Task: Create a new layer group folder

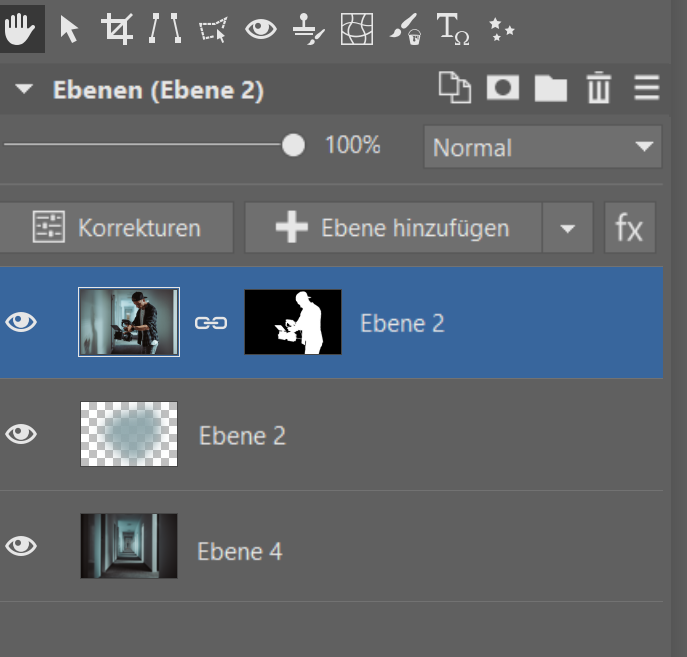Action: (551, 88)
